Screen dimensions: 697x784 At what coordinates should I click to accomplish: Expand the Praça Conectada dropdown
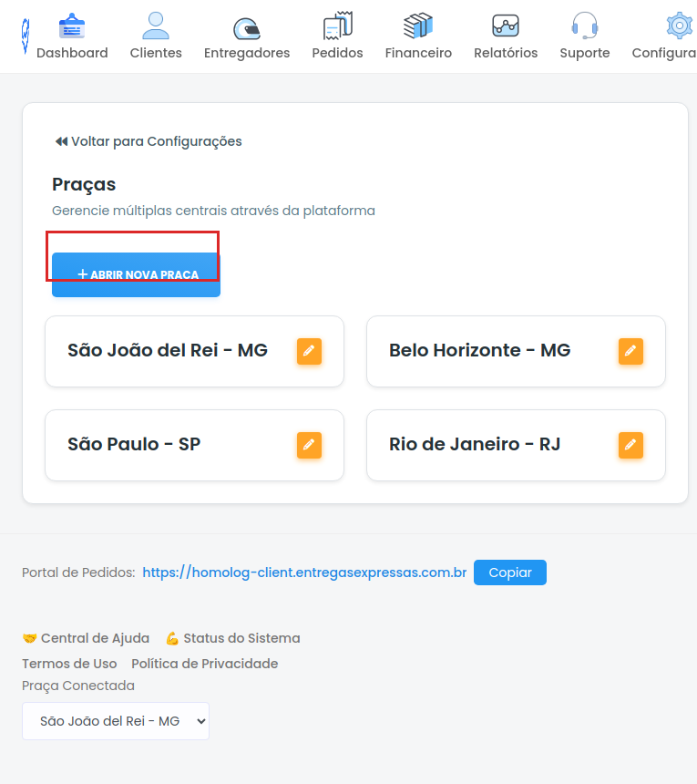point(116,721)
